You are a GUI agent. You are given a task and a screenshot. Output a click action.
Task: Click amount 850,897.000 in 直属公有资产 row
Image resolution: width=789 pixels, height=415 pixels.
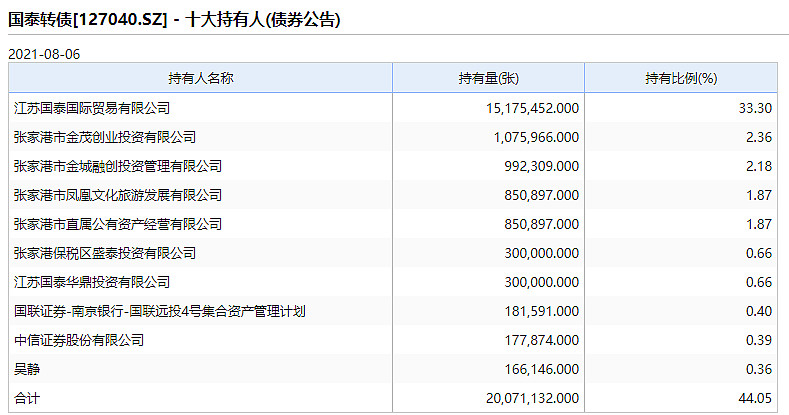541,224
